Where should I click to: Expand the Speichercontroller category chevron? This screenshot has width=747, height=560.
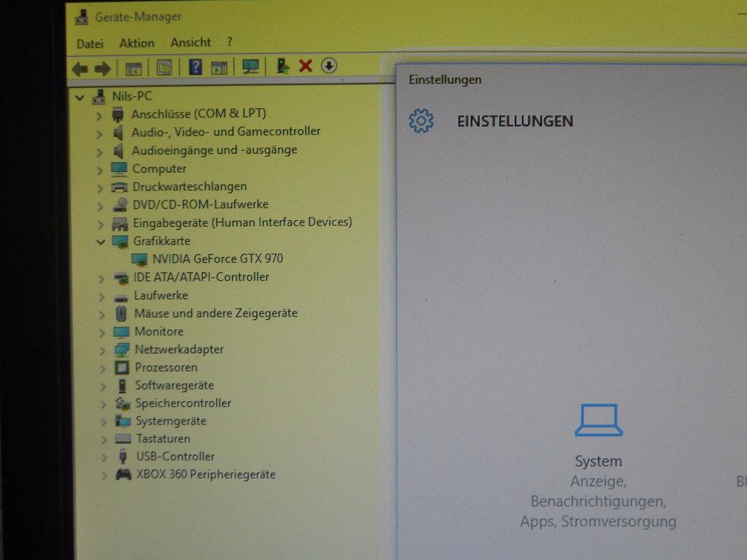point(103,404)
